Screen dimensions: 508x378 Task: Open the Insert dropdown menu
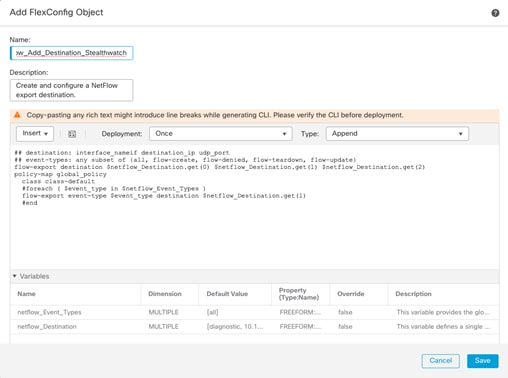[35, 134]
